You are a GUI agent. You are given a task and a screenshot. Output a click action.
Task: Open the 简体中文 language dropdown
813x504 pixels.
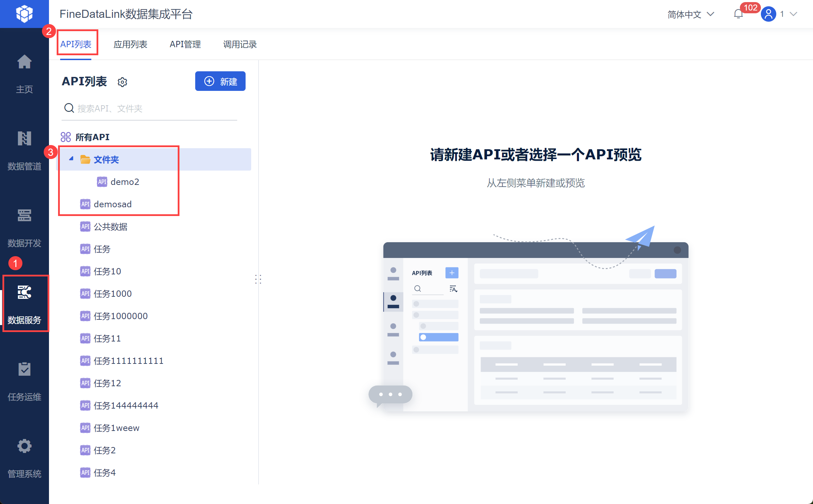coord(691,14)
